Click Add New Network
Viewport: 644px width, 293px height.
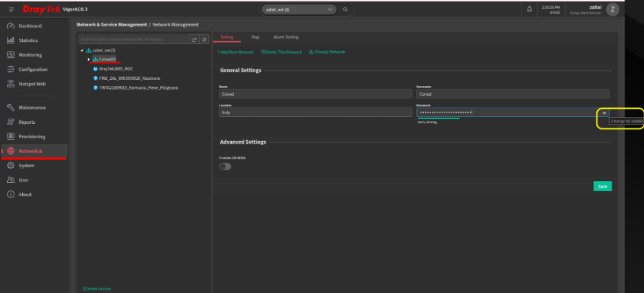[x=235, y=52]
